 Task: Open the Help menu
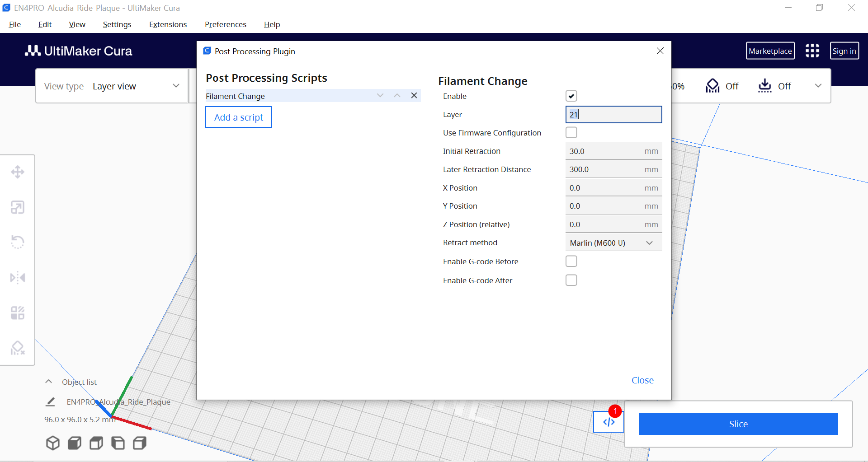[272, 24]
